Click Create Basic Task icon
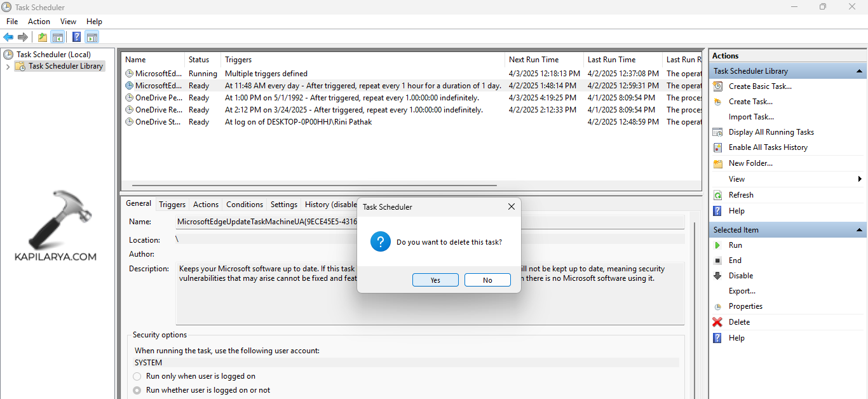This screenshot has height=399, width=868. [717, 86]
